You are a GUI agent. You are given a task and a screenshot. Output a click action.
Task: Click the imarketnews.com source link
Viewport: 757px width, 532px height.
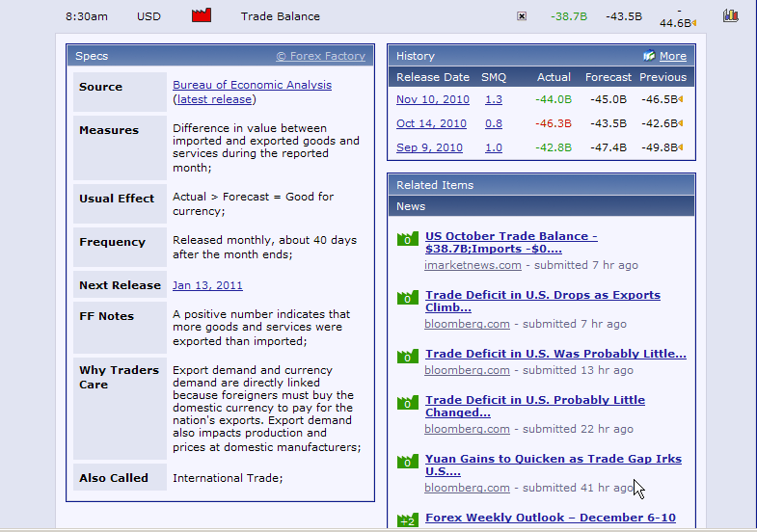473,265
